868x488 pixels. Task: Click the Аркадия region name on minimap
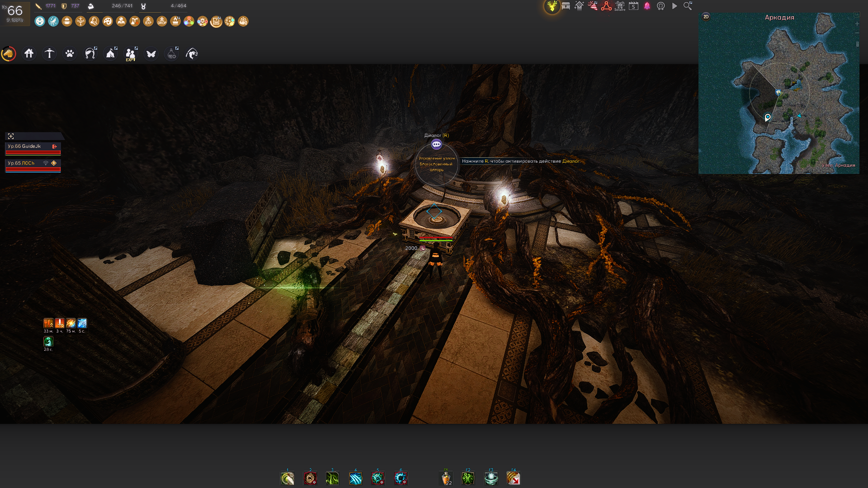779,17
